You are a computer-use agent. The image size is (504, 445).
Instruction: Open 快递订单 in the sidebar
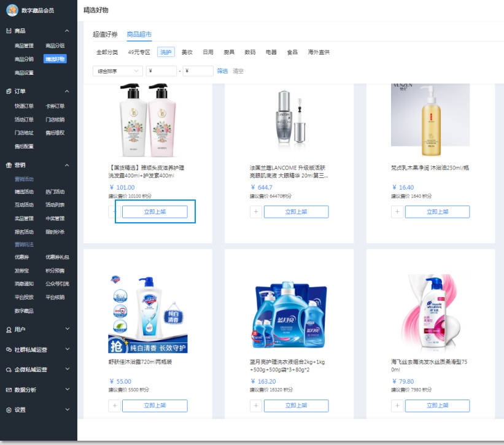(x=24, y=106)
